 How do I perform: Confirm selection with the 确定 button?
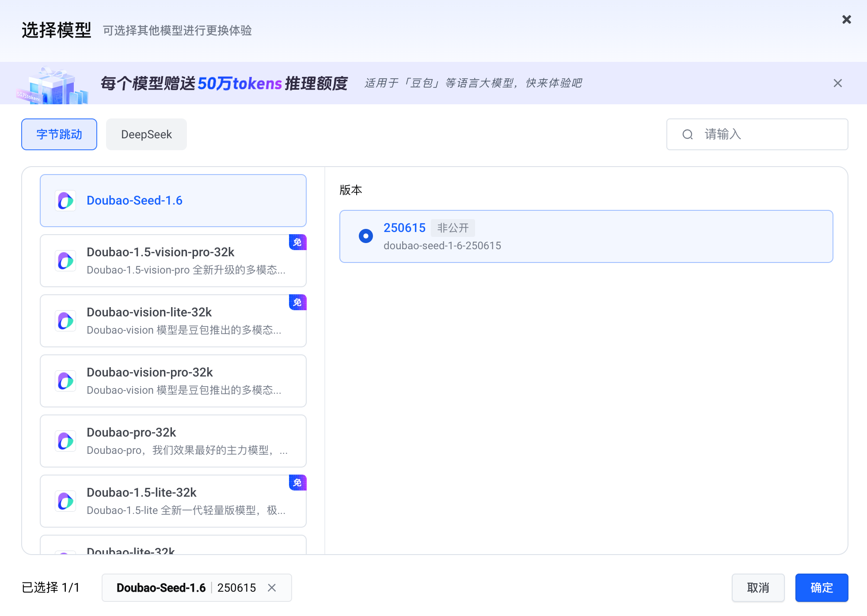(822, 588)
